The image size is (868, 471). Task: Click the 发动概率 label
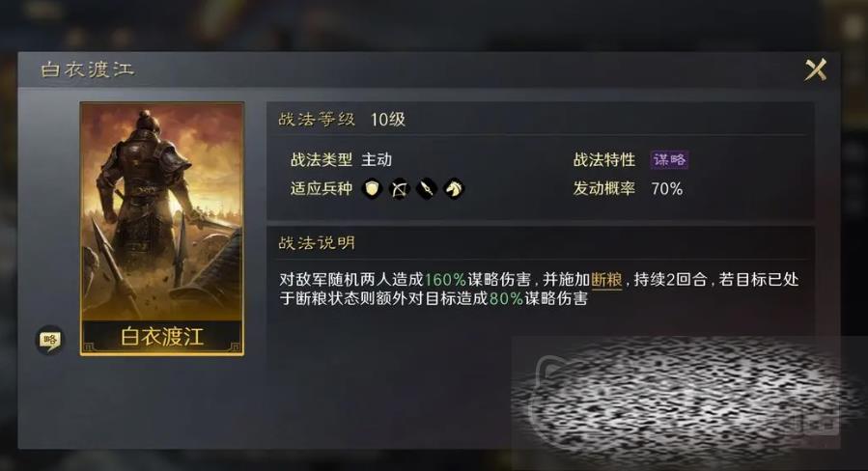coord(604,189)
